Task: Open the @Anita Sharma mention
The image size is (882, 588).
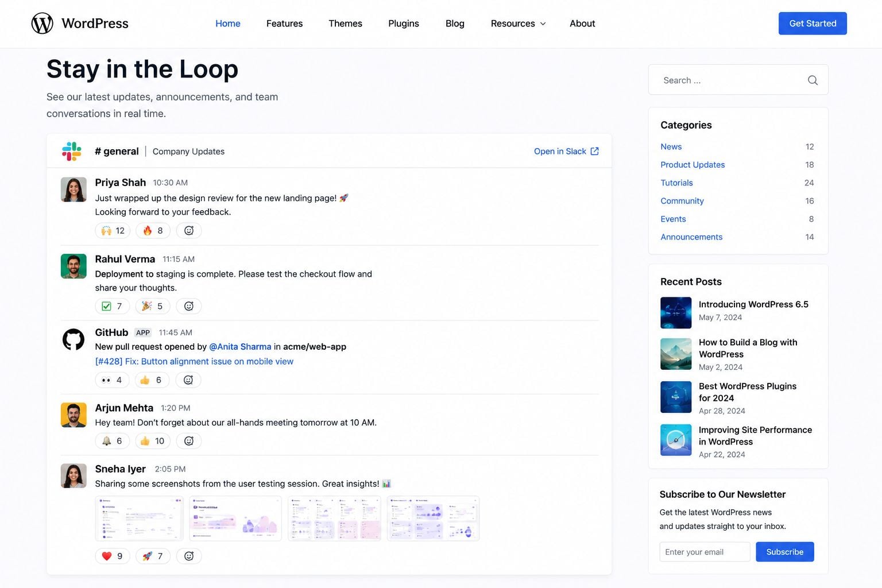Action: (x=240, y=347)
